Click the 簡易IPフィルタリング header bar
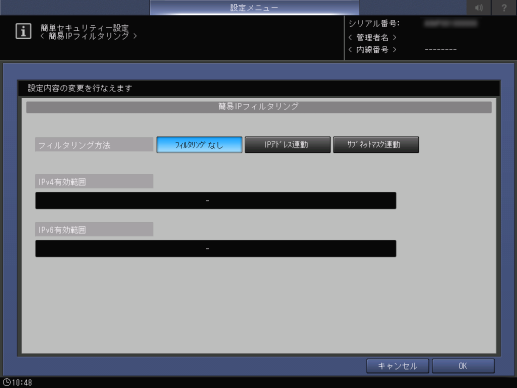The width and height of the screenshot is (517, 388). tap(259, 107)
